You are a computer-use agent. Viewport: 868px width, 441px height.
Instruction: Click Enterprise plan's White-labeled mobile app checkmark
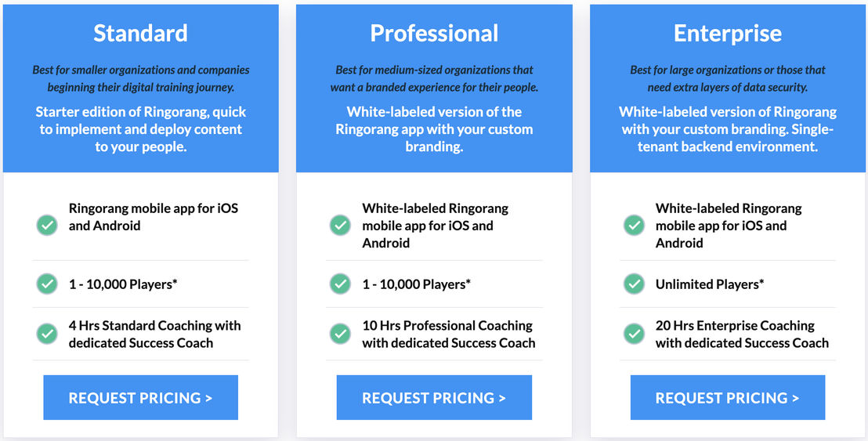click(634, 226)
